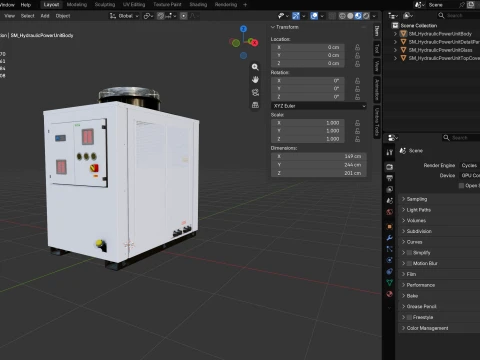Open the Physics properties tab icon
Viewport: 480px width, 360px height.
389,260
